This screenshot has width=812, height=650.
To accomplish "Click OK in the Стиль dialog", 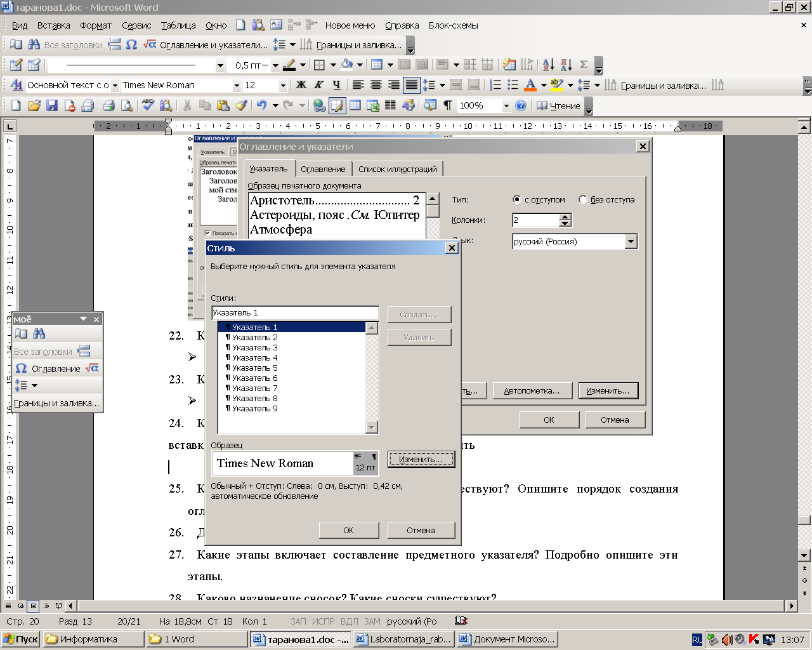I will point(348,530).
